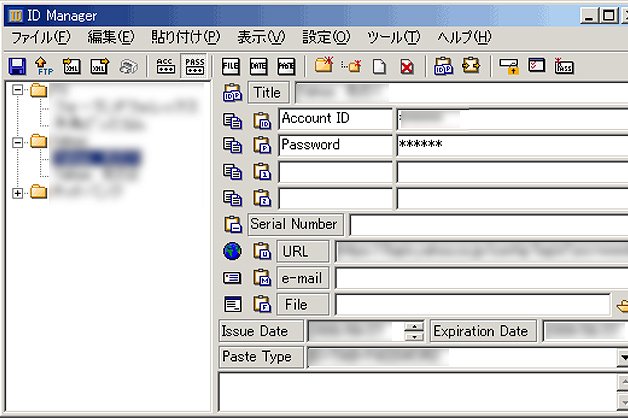628x418 pixels.
Task: Click the new blank item page icon
Action: tap(379, 66)
